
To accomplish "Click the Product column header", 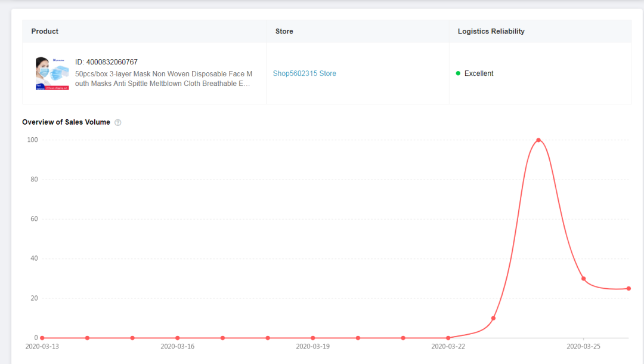I will 45,31.
